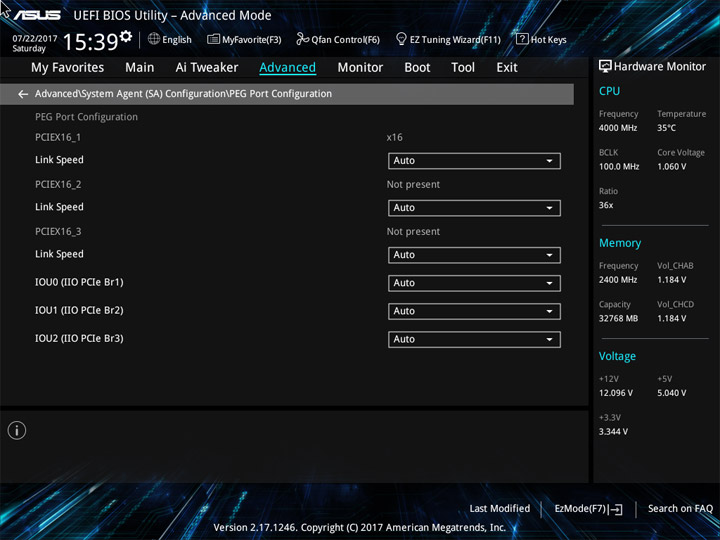Click the info circle icon in the help pane

17,430
